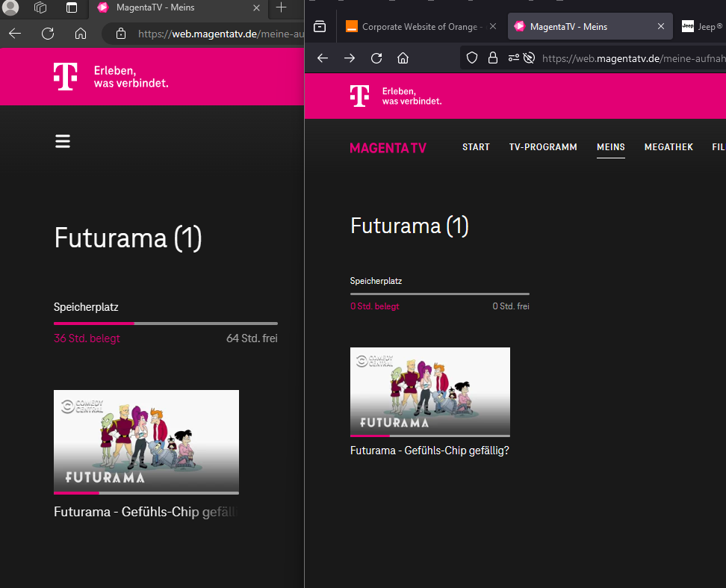Image resolution: width=726 pixels, height=588 pixels.
Task: Switch to Corporate Website of Orange tab
Action: click(x=421, y=27)
